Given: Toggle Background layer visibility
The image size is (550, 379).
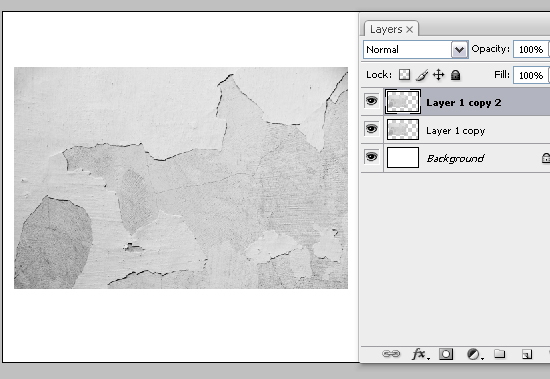Looking at the screenshot, I should point(371,157).
